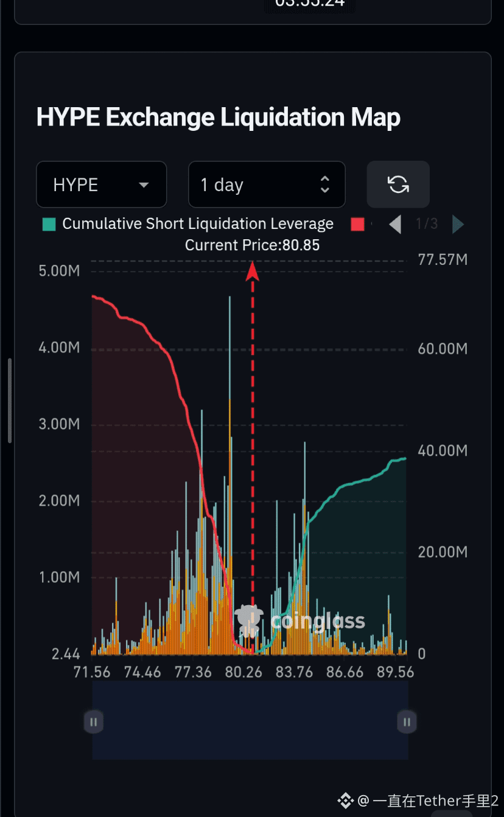Screen dimensions: 504x817
Task: Click the 2.00M left axis label
Action: point(60,500)
